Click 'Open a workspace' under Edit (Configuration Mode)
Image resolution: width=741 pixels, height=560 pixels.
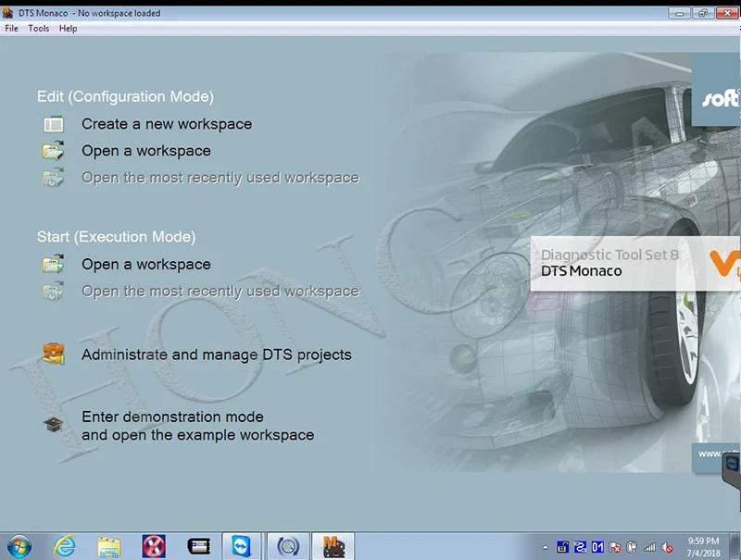click(146, 151)
